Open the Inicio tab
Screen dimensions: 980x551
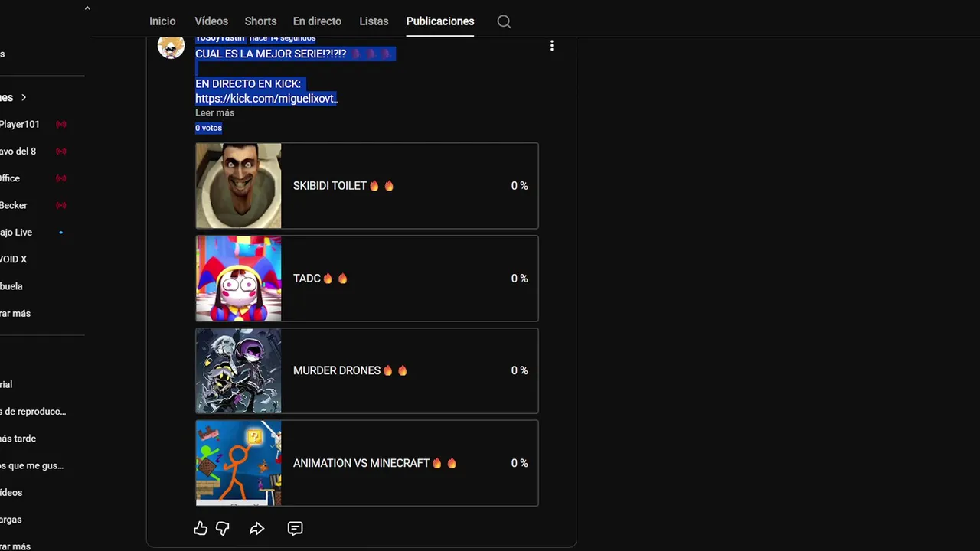click(x=162, y=21)
